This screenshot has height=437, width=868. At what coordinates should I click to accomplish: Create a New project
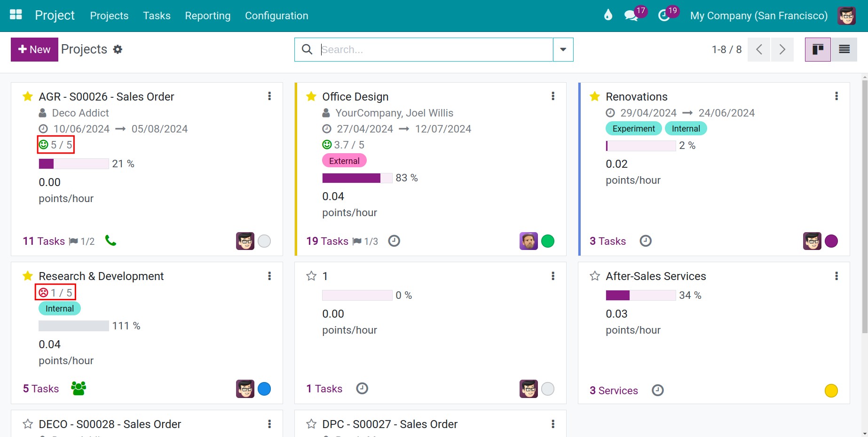[x=34, y=49]
